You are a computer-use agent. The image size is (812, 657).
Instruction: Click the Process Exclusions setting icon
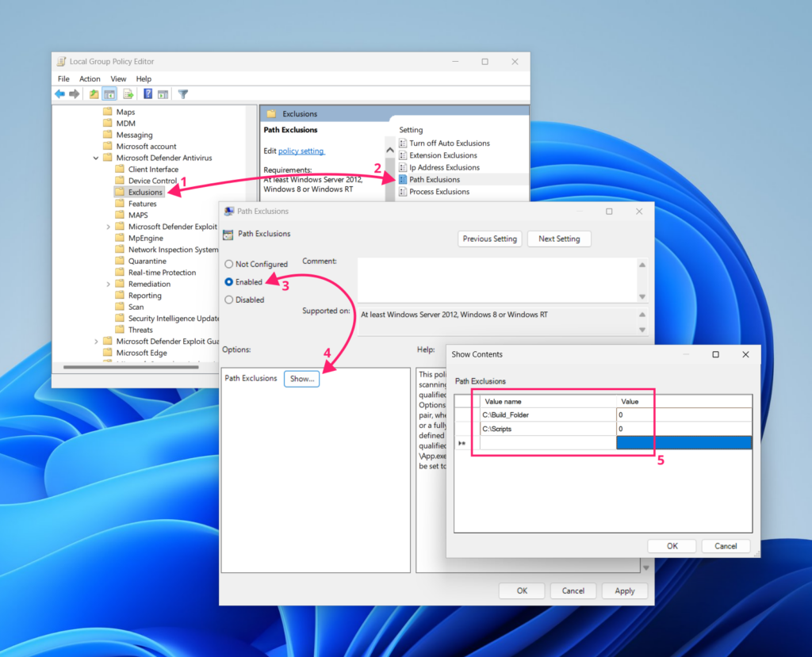(403, 192)
